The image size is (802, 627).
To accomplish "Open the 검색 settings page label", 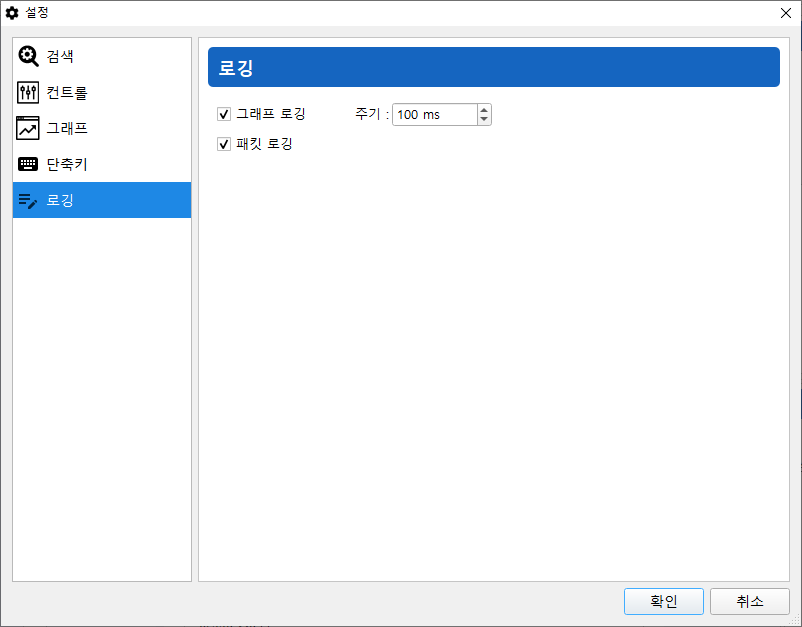I will [60, 57].
